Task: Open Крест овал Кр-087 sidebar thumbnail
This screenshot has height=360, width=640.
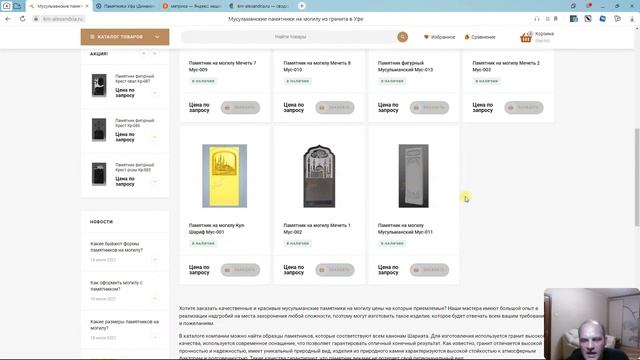Action: [99, 85]
